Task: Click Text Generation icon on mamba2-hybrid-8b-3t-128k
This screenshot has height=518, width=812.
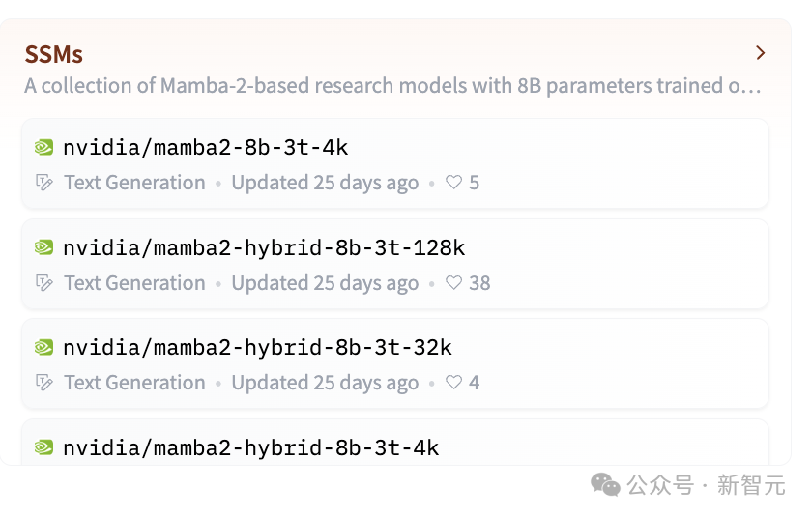Action: pos(43,283)
